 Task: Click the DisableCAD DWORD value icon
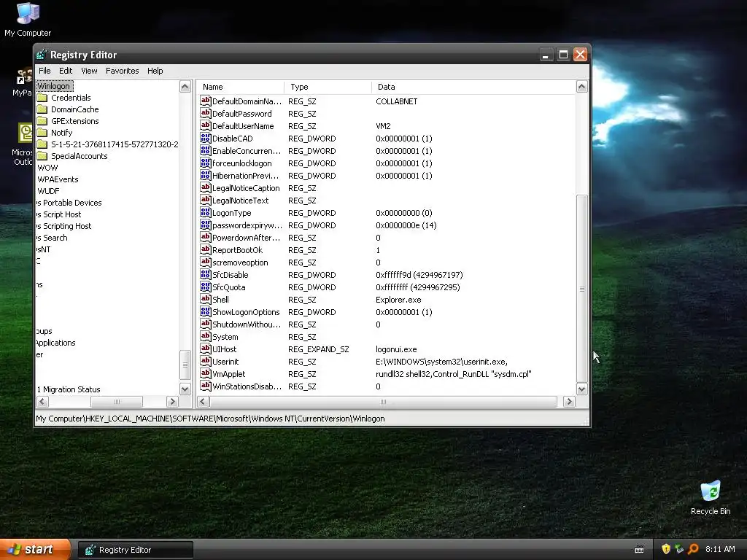pos(205,138)
